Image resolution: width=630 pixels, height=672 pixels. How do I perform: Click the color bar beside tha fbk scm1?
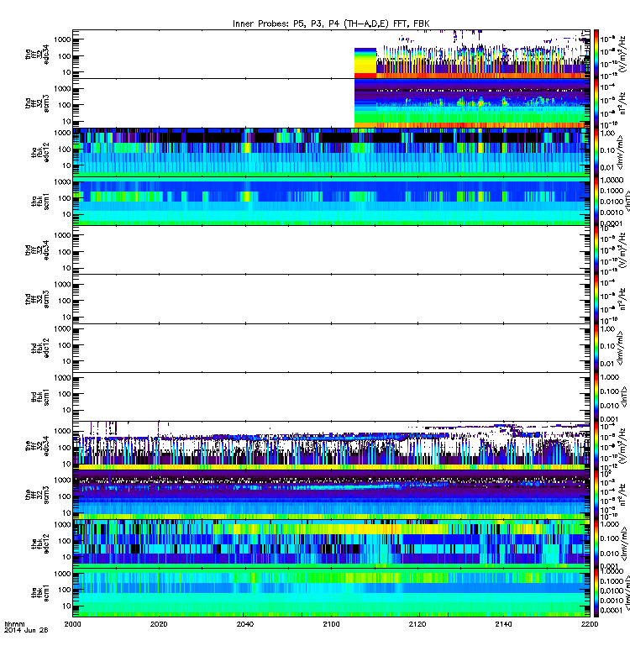click(596, 201)
